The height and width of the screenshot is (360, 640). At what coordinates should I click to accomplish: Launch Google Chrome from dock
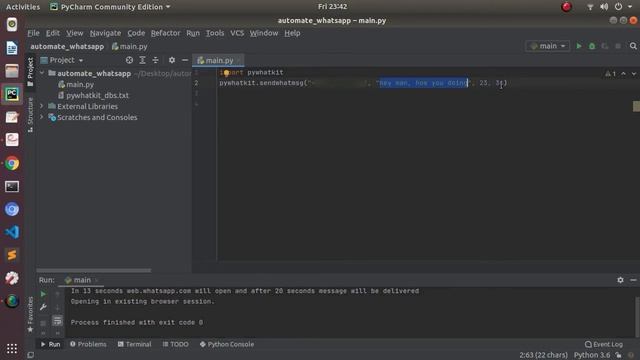(x=12, y=163)
